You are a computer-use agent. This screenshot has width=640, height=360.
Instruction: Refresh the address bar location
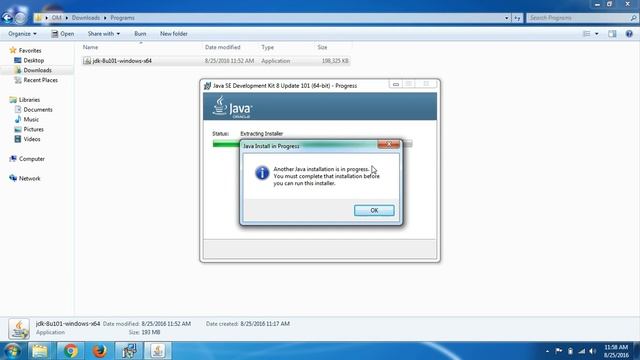[517, 18]
